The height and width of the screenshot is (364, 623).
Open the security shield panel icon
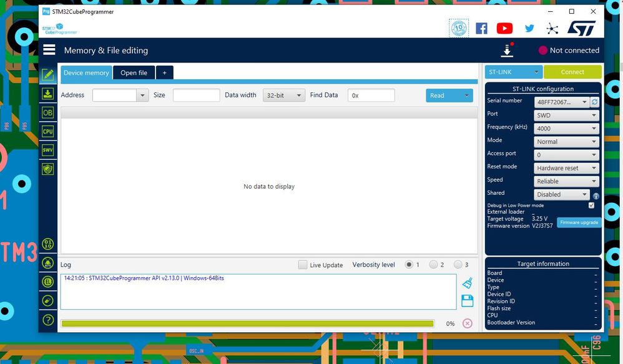[x=47, y=169]
